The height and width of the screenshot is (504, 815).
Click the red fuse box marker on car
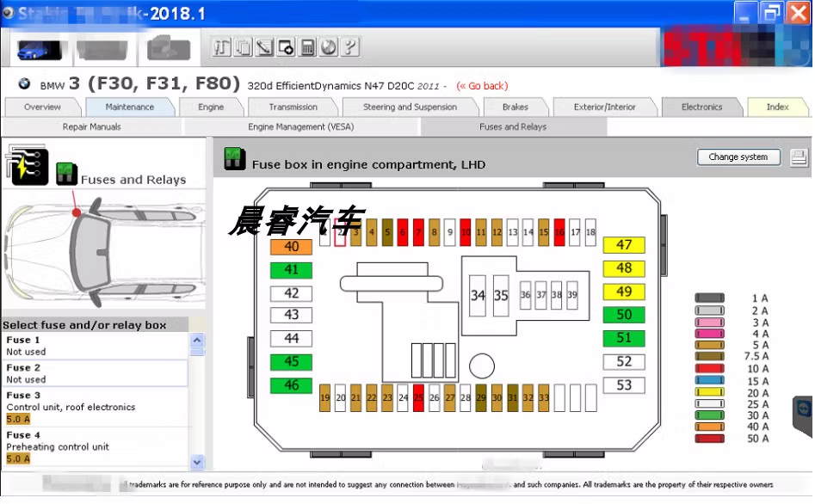pyautogui.click(x=77, y=212)
